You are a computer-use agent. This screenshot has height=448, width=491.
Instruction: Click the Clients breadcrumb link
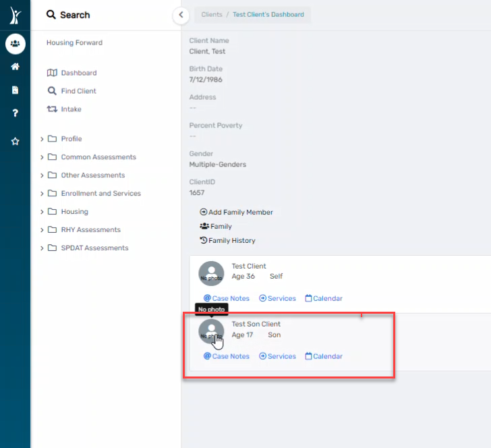212,14
